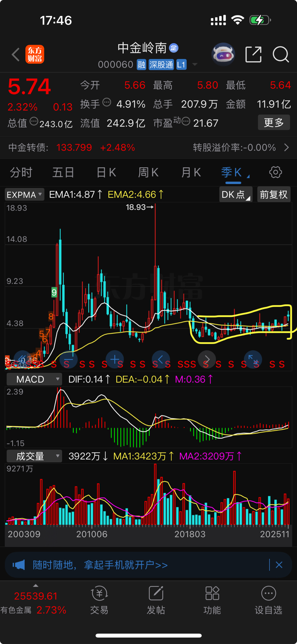Image resolution: width=297 pixels, height=644 pixels.
Task: Switch to 分时 tab
Action: point(21,172)
